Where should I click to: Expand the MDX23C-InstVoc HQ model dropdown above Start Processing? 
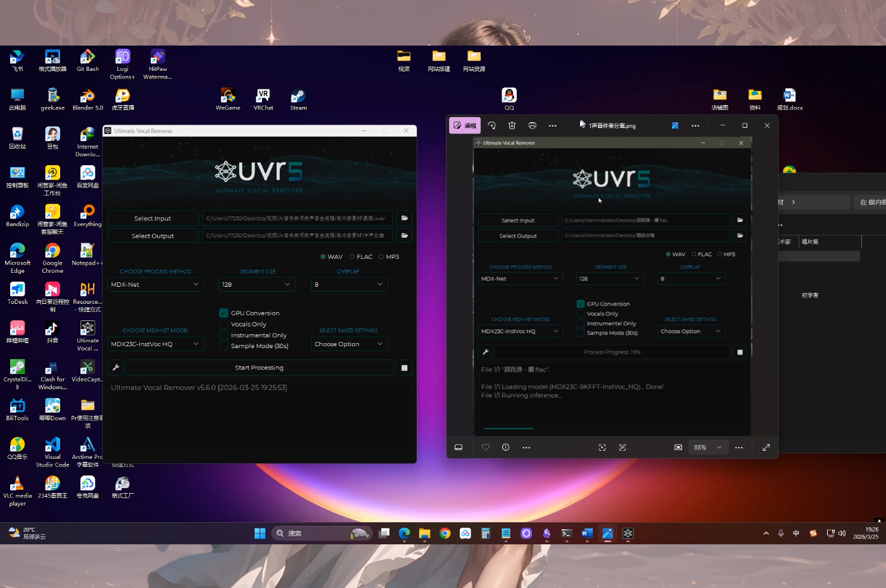click(x=155, y=344)
